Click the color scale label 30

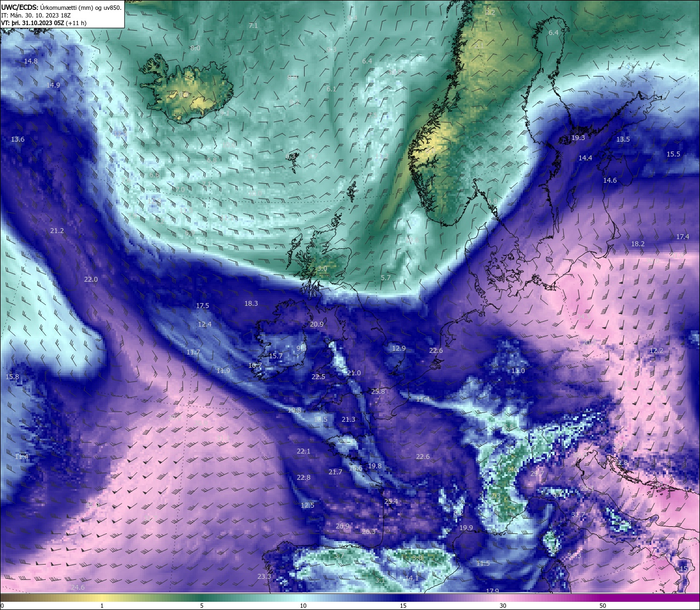503,606
